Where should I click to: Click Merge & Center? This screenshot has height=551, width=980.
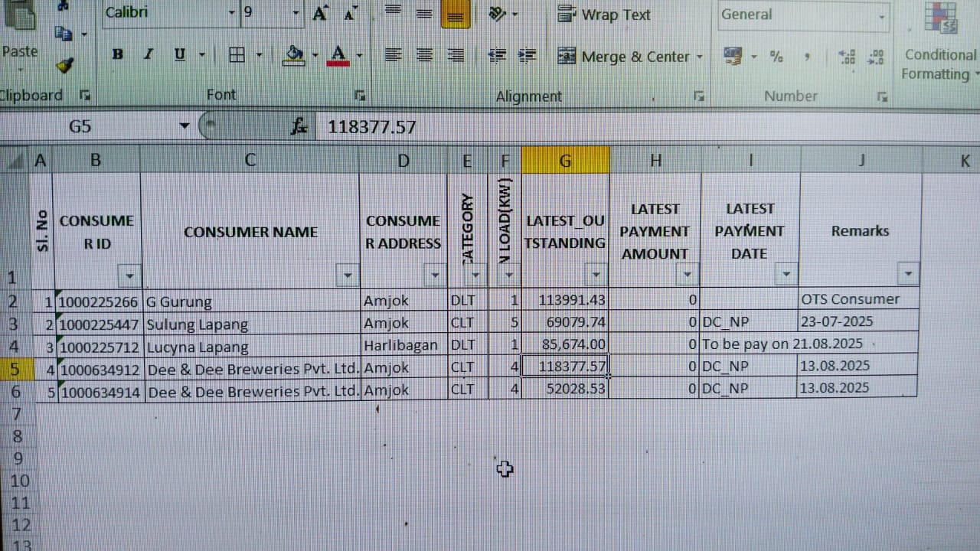(x=623, y=56)
